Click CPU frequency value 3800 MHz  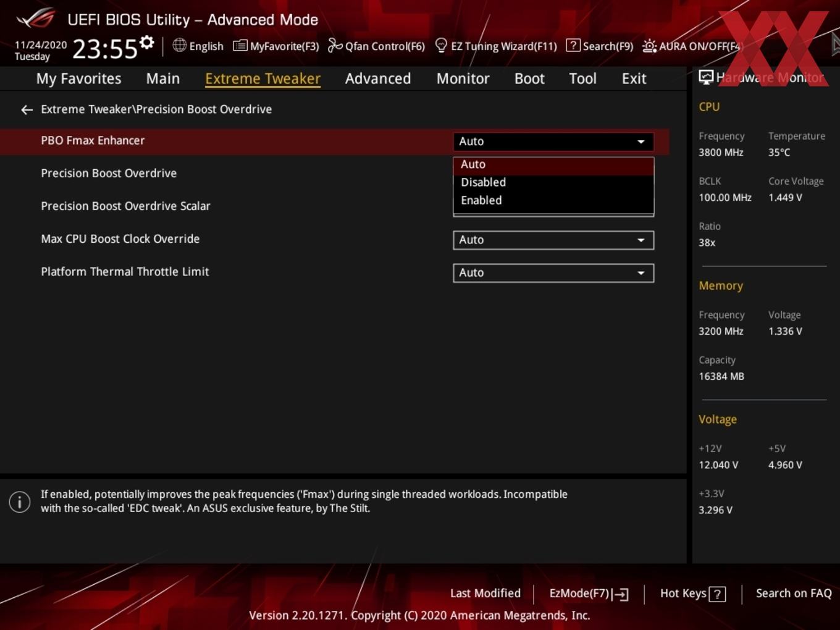coord(721,153)
